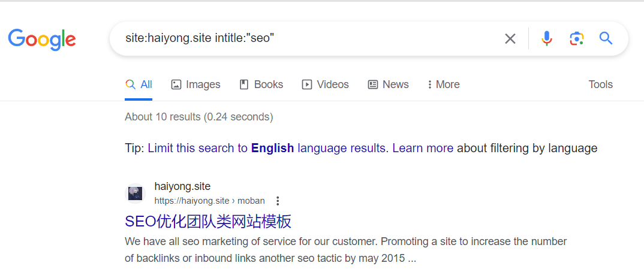This screenshot has width=644, height=275.
Task: Click the haiyong.site favicon thumbnail
Action: 135,194
